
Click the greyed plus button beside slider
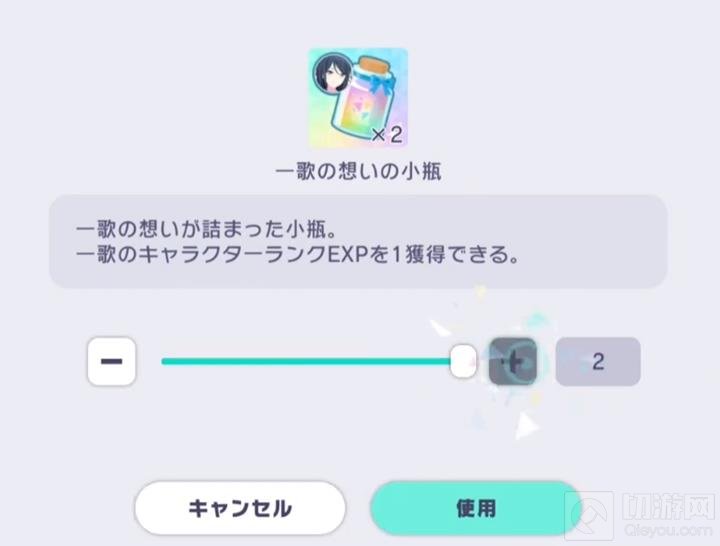click(x=513, y=361)
